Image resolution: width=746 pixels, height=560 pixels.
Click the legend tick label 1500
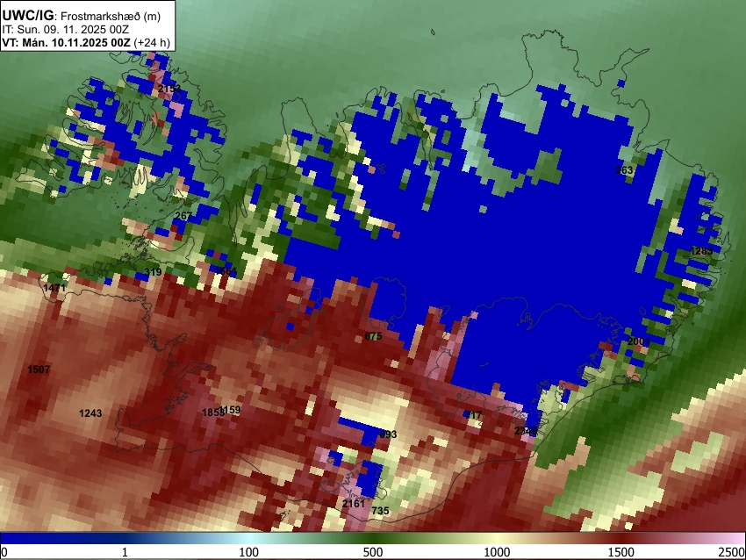[x=621, y=552]
